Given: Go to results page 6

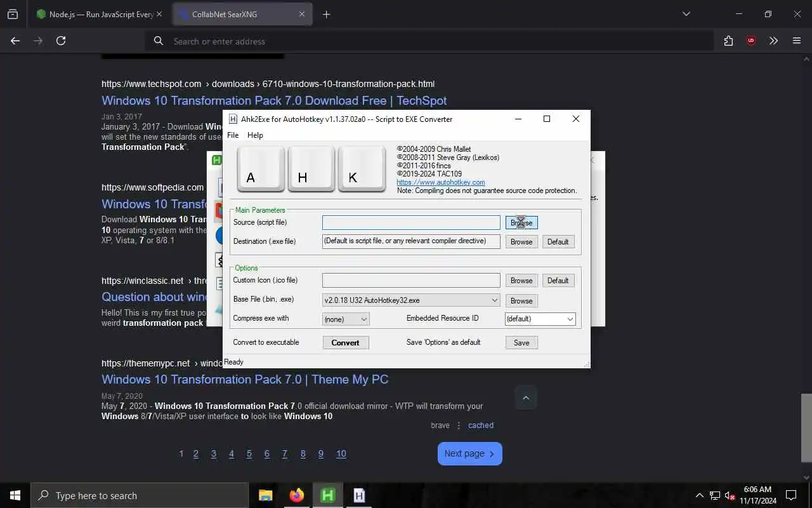Looking at the screenshot, I should point(267,453).
